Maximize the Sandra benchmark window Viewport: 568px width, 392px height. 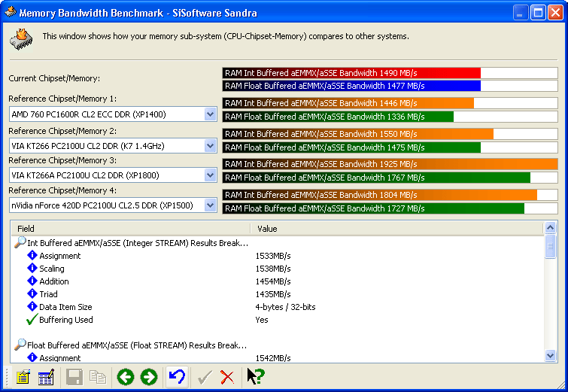tap(538, 13)
